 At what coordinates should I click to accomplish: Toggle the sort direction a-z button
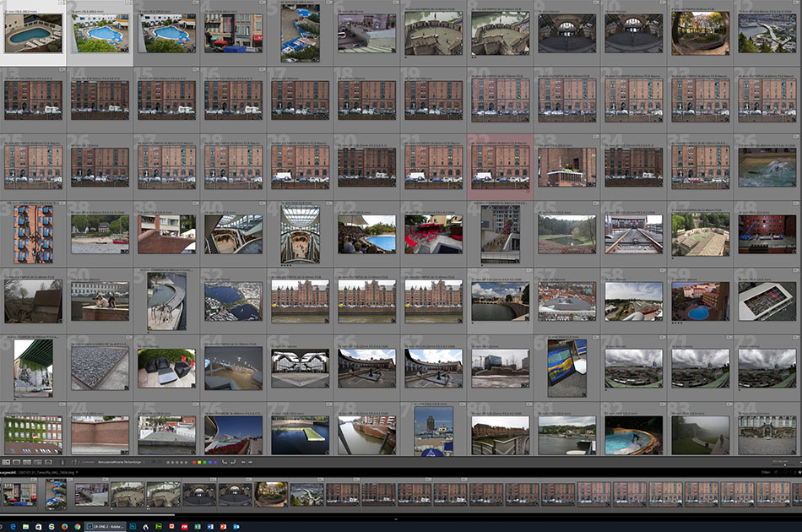pyautogui.click(x=75, y=462)
